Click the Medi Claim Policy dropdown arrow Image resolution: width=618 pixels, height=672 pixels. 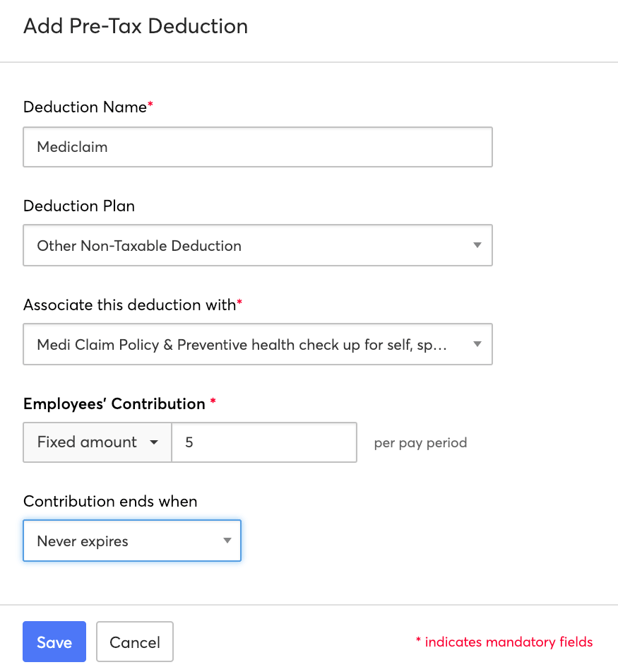tap(477, 345)
